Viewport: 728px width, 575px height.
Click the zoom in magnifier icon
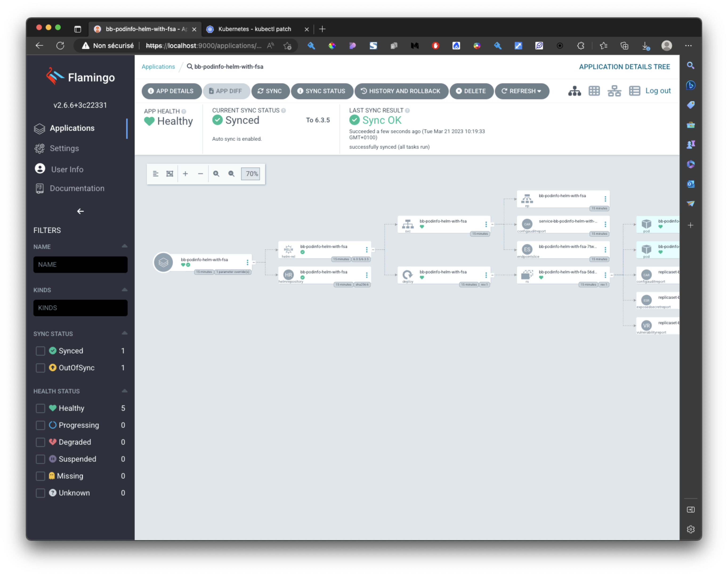[216, 174]
